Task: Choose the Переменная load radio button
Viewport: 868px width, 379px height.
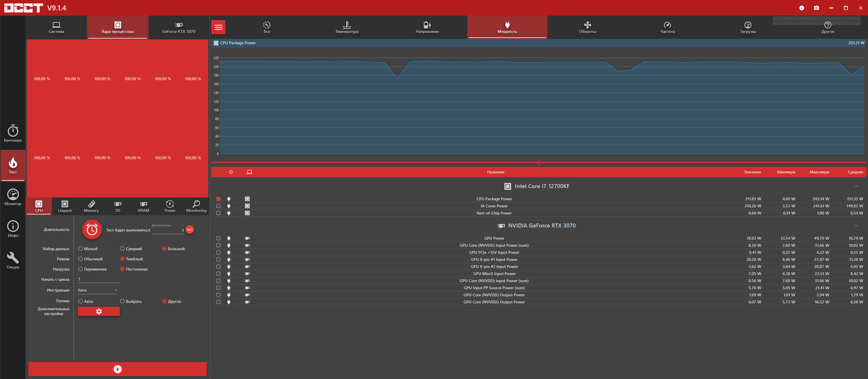Action: 80,269
